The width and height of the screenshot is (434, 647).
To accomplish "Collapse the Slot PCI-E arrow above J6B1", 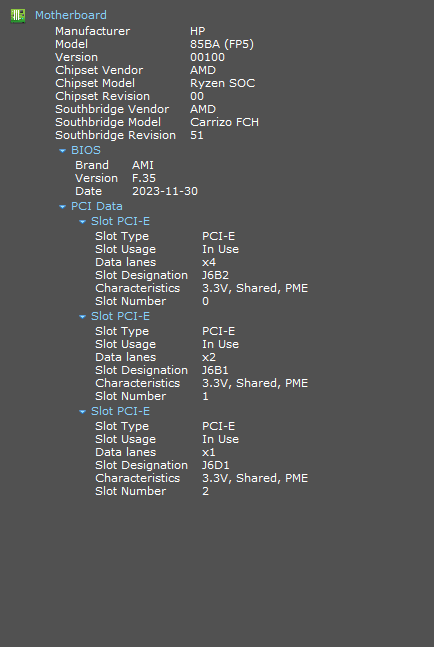I will [x=82, y=316].
